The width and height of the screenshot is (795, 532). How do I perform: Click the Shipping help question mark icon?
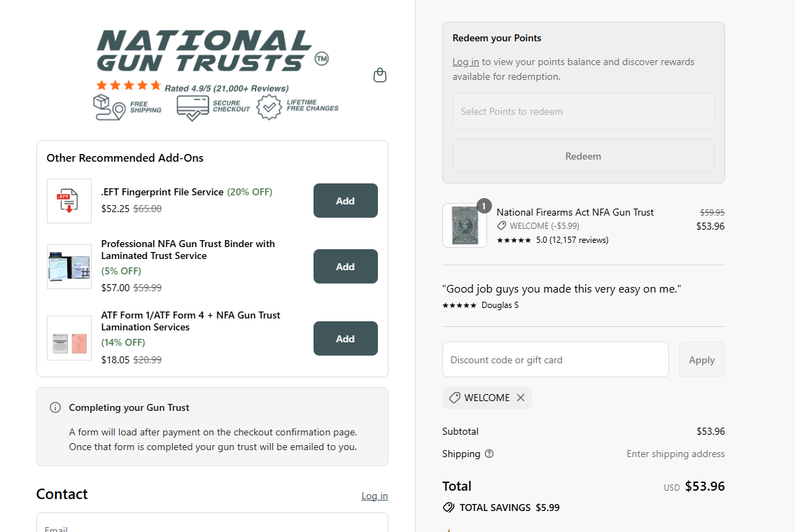[x=489, y=454]
